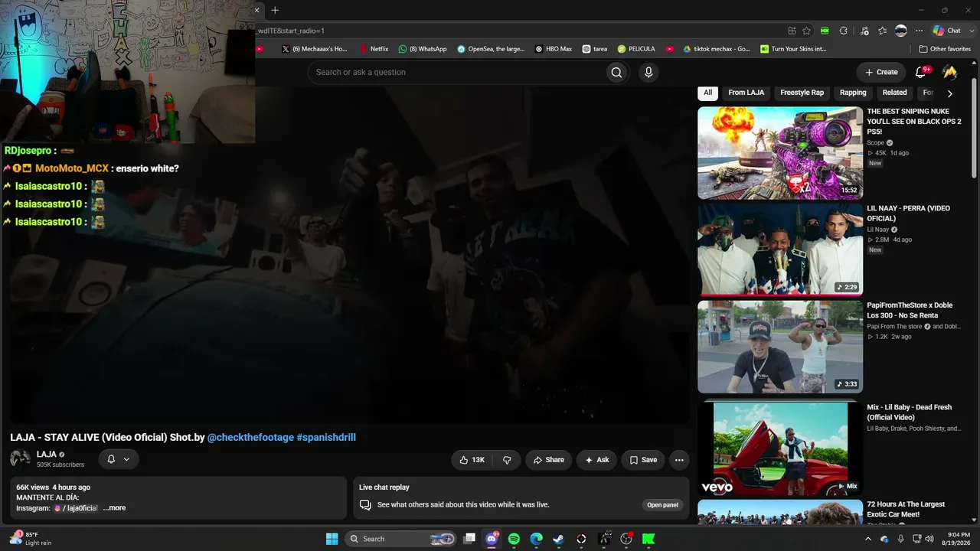Open the browser Extensions puzzle icon
Screen dimensions: 980x551
click(x=844, y=31)
